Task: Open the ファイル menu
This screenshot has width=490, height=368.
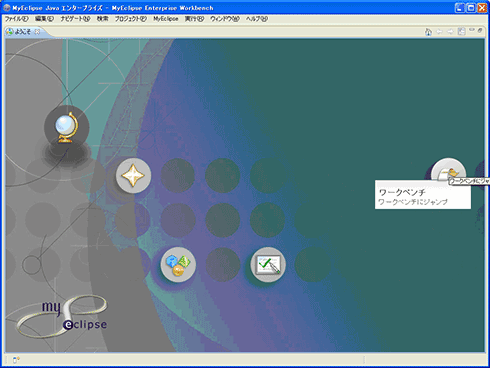Action: [x=17, y=19]
